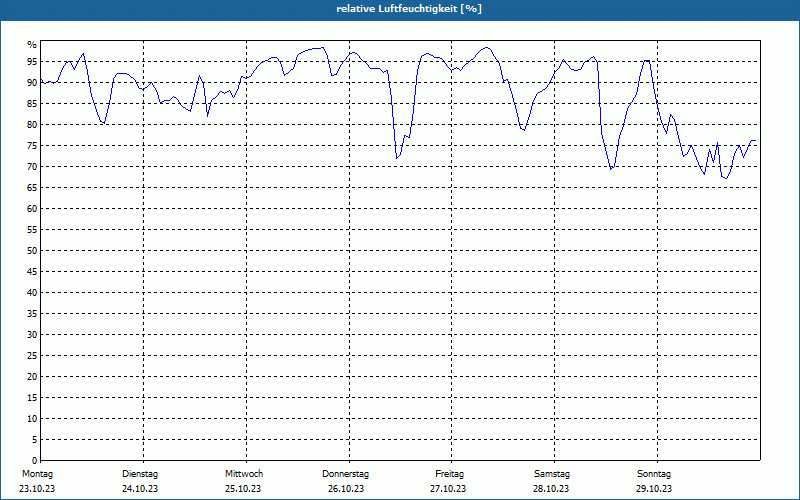The width and height of the screenshot is (800, 500).
Task: Select the date 26.10.23
Action: (346, 489)
